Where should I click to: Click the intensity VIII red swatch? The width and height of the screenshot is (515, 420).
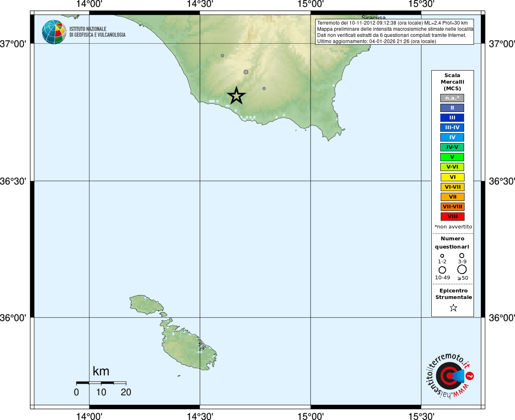coord(453,217)
